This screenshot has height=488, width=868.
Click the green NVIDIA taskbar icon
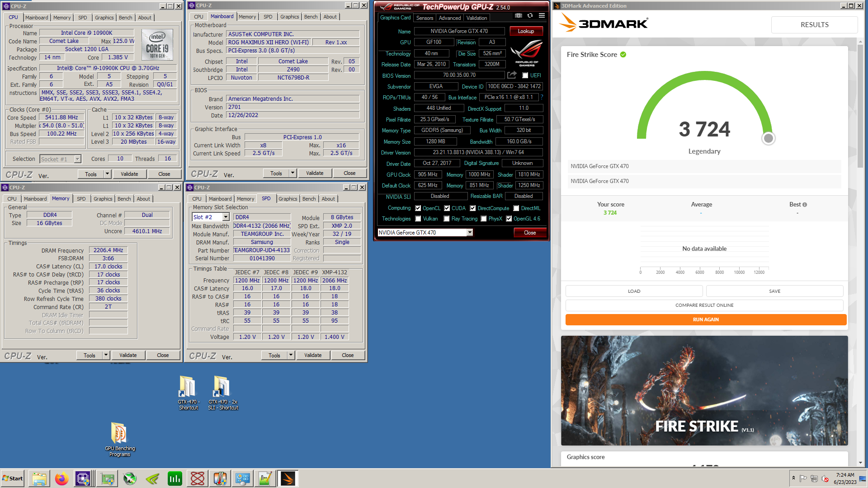(x=152, y=479)
